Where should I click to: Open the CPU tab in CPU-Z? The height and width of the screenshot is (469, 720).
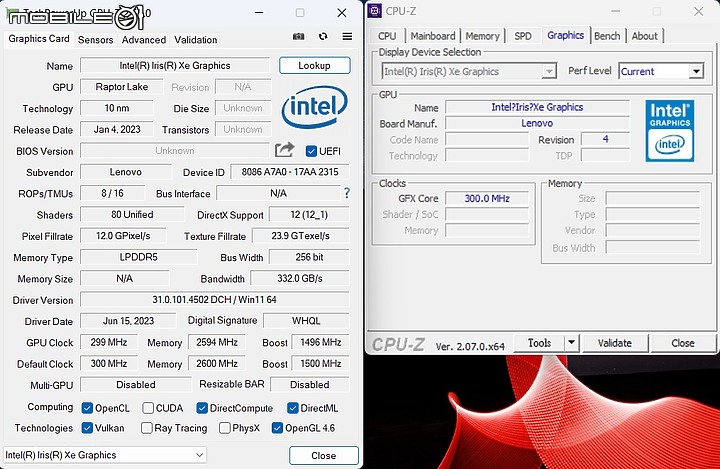click(x=387, y=36)
